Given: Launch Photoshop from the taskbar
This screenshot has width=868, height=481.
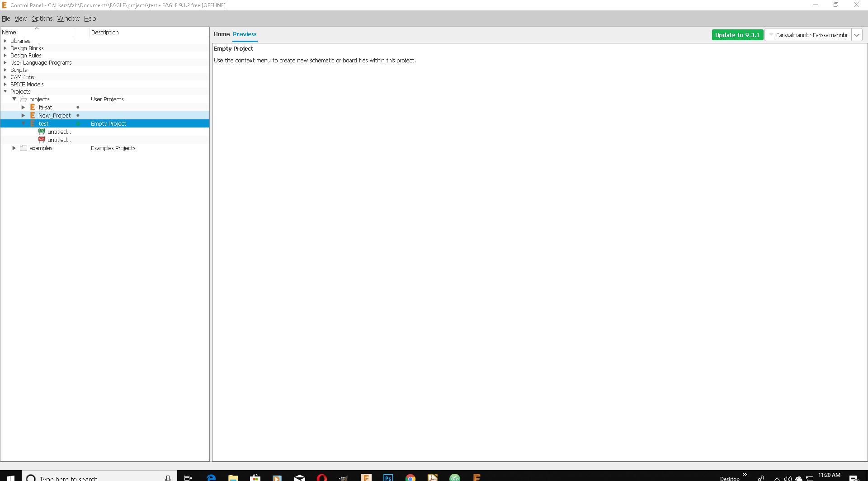Looking at the screenshot, I should [388, 477].
